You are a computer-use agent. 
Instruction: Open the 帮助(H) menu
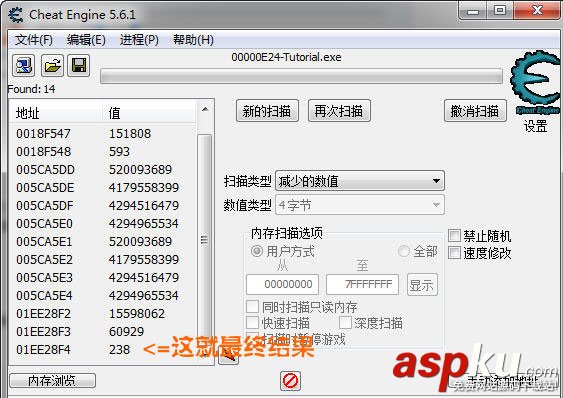click(x=193, y=40)
